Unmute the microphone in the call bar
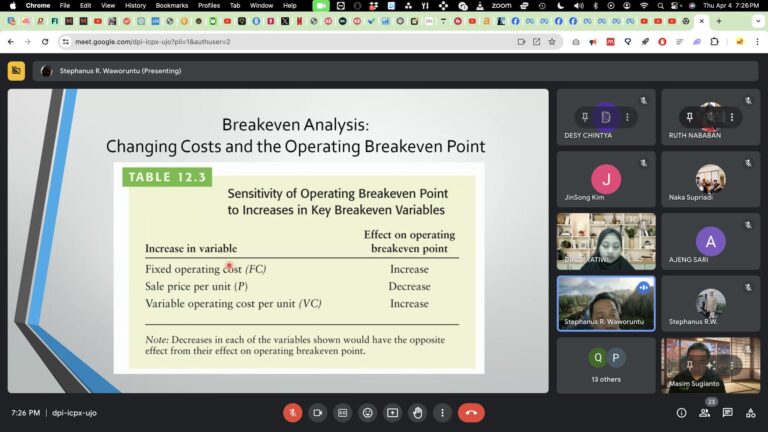768x432 pixels. [x=293, y=412]
